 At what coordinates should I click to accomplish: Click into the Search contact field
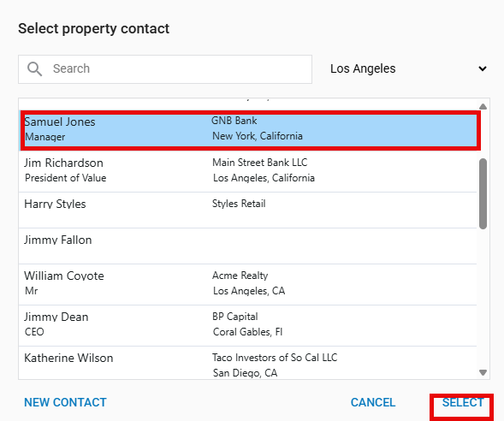165,69
